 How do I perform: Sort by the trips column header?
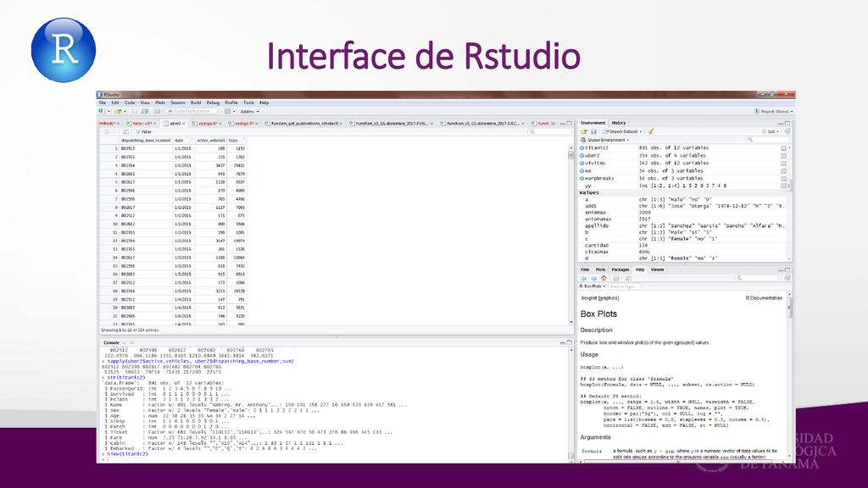pyautogui.click(x=236, y=141)
